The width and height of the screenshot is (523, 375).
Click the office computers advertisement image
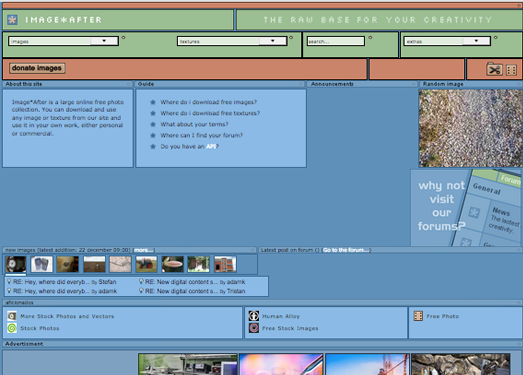tap(188, 364)
